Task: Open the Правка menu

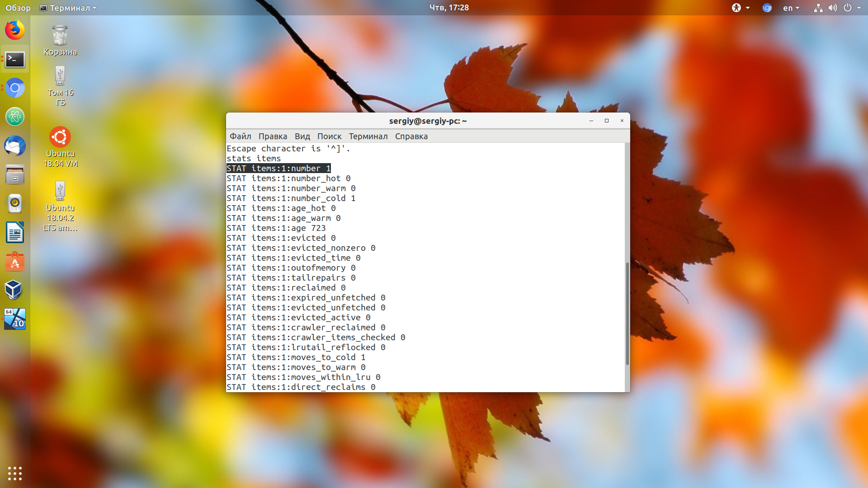Action: (273, 136)
